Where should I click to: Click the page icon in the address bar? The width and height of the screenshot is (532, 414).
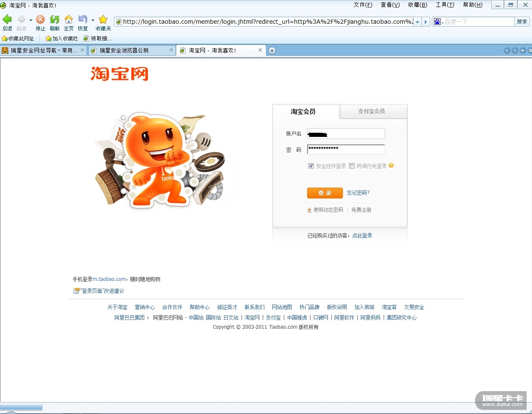[x=119, y=22]
